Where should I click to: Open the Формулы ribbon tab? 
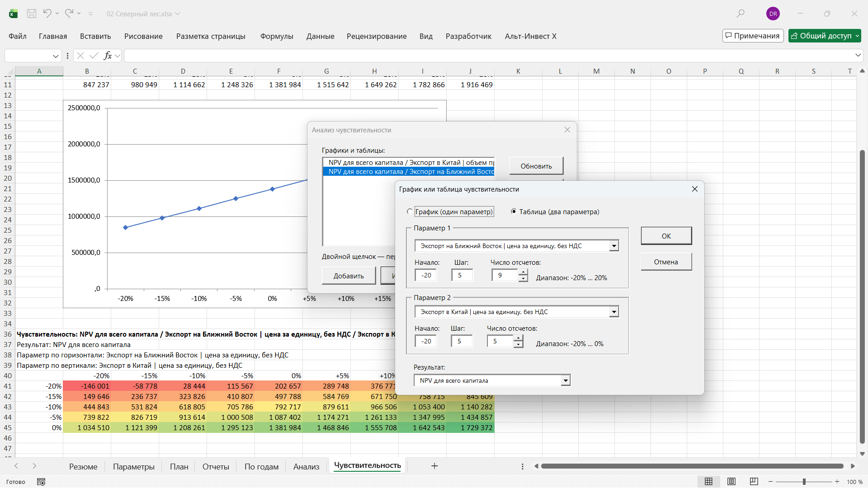tap(277, 36)
